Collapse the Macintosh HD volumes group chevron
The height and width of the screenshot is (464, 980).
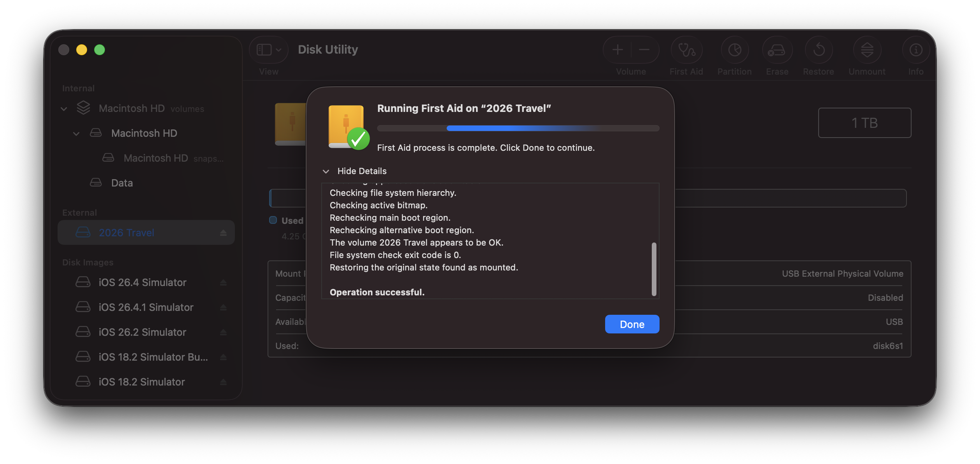pyautogui.click(x=64, y=109)
